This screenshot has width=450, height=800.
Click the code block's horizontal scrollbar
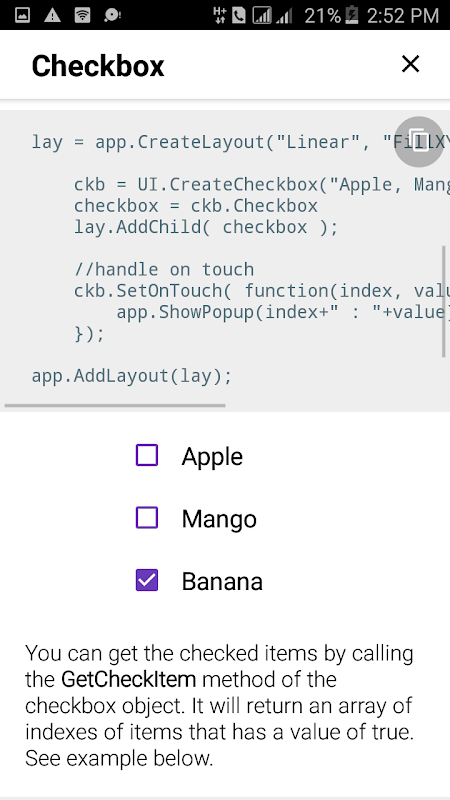pyautogui.click(x=115, y=406)
